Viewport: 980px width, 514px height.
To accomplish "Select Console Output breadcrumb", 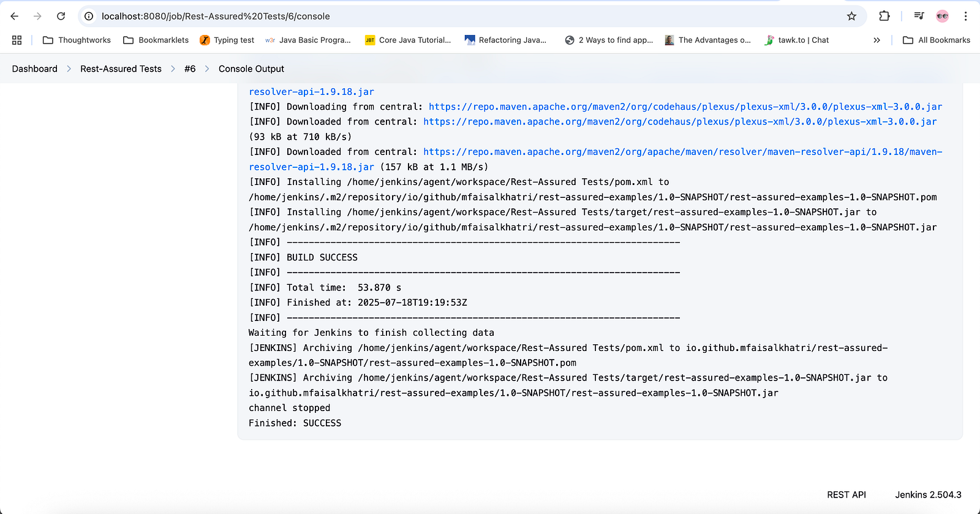I will pos(251,69).
